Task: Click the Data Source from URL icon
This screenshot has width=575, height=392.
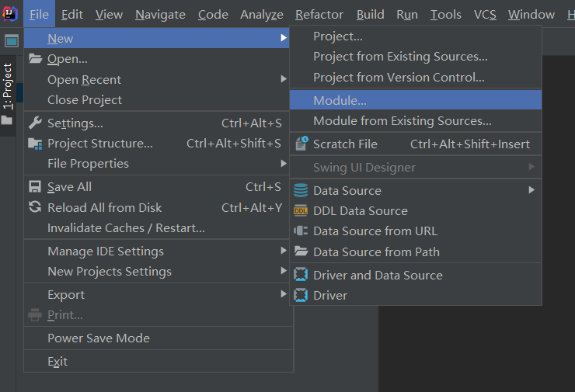Action: [x=301, y=231]
